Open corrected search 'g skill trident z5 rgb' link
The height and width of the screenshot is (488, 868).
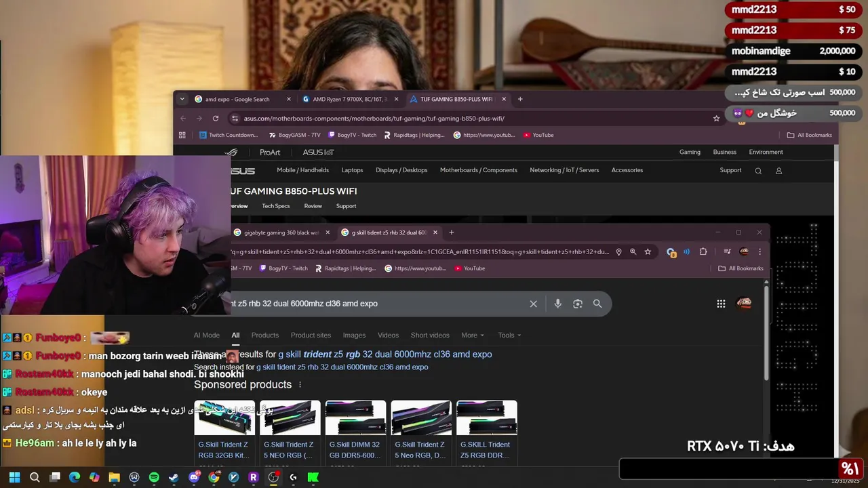click(384, 354)
